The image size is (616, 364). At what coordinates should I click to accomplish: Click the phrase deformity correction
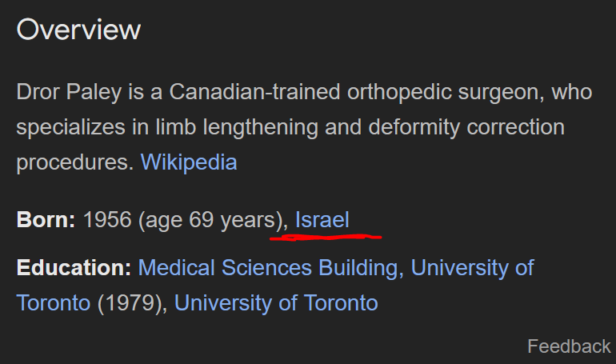coord(466,128)
